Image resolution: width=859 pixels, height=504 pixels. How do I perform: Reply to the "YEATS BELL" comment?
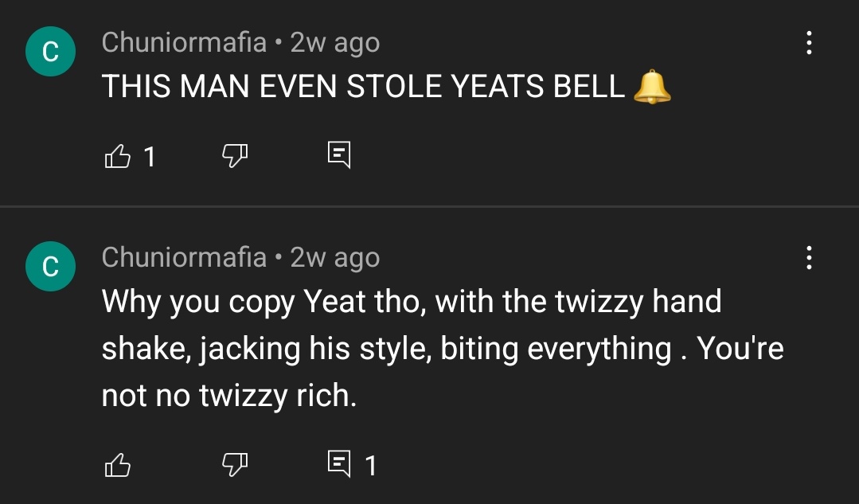pyautogui.click(x=339, y=154)
